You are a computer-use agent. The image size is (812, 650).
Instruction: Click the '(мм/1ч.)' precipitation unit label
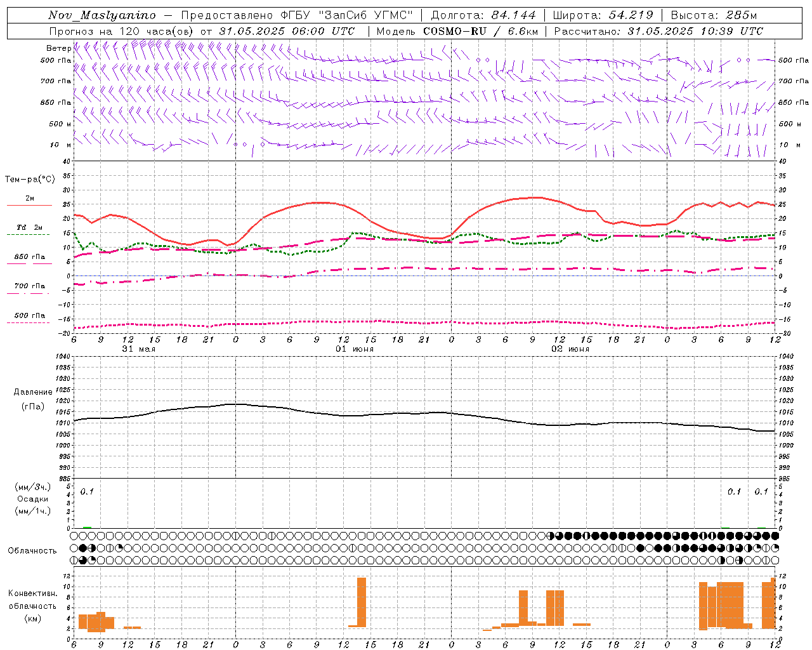(x=33, y=511)
